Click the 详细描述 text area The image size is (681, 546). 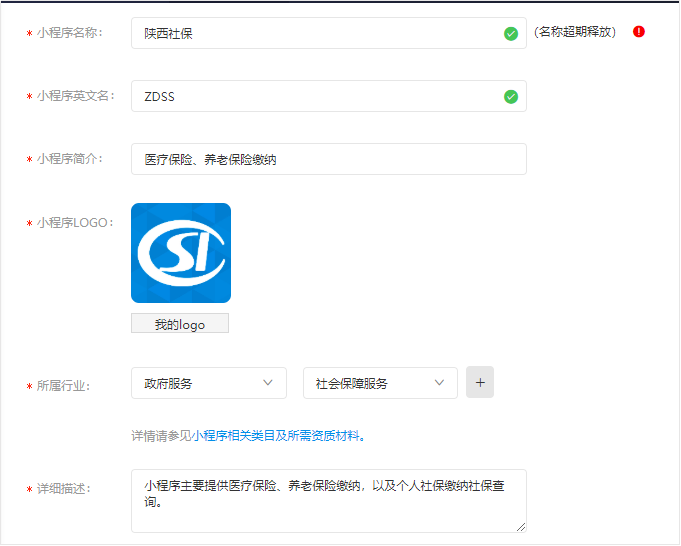329,501
